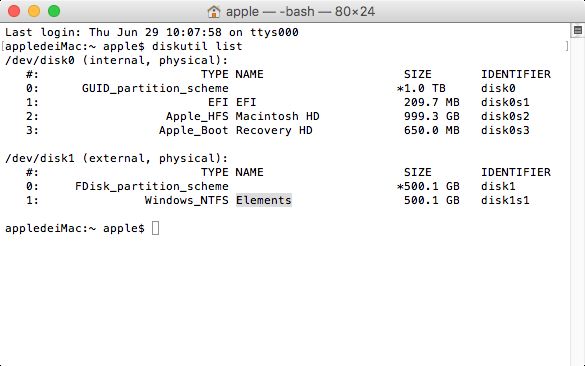Minimize the window with yellow button

coord(34,11)
